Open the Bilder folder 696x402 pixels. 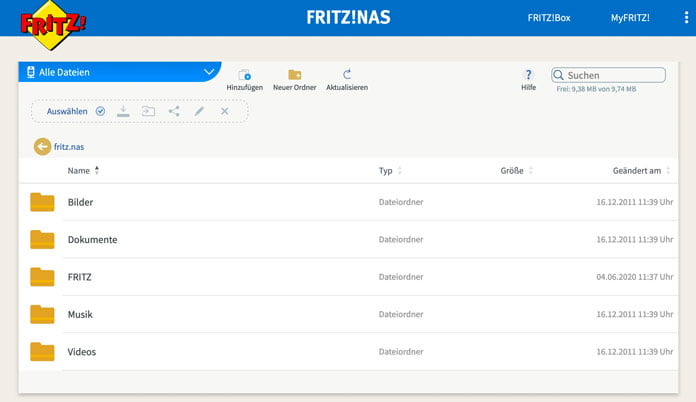pos(80,203)
